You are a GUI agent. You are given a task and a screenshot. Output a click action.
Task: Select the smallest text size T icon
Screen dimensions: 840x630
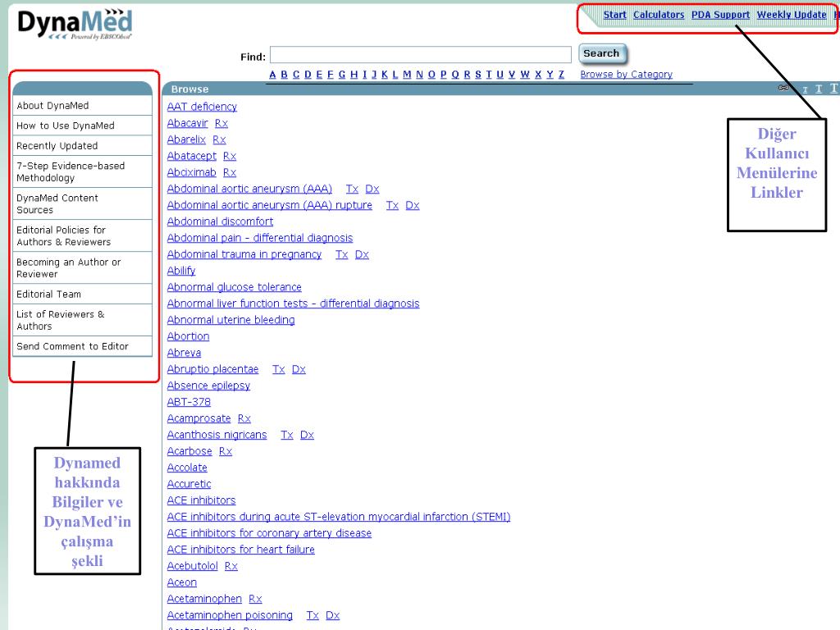805,89
